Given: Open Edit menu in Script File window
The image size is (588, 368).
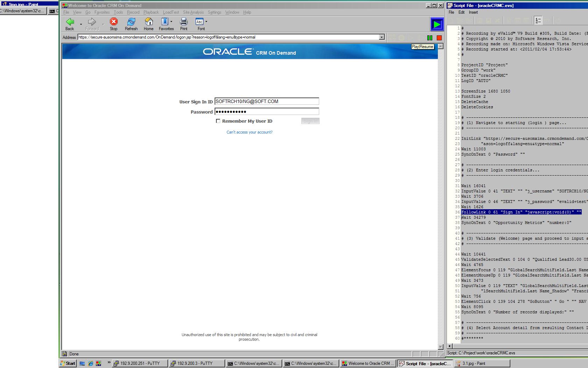Looking at the screenshot, I should click(x=462, y=12).
